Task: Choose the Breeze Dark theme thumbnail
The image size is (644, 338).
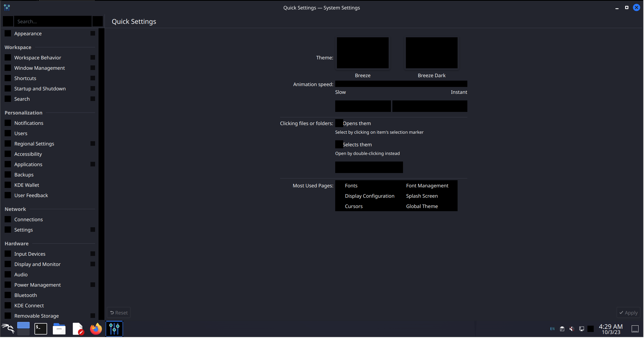Action: pos(431,53)
